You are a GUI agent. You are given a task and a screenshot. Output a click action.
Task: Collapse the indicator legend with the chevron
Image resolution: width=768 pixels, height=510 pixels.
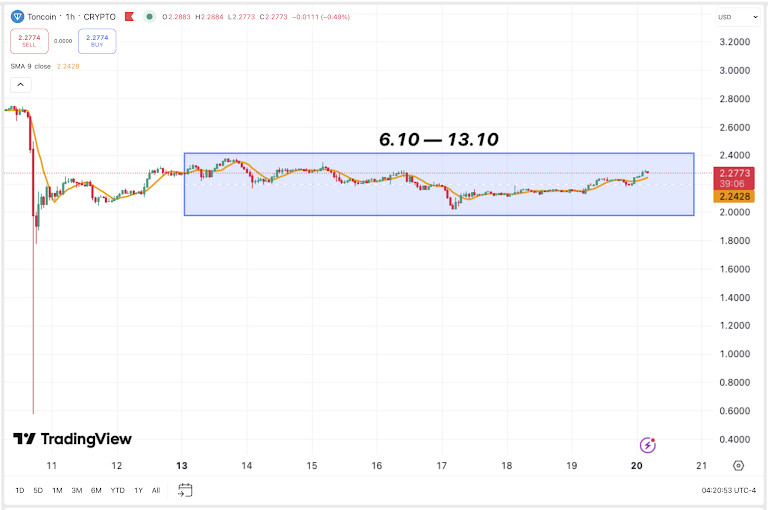(21, 85)
